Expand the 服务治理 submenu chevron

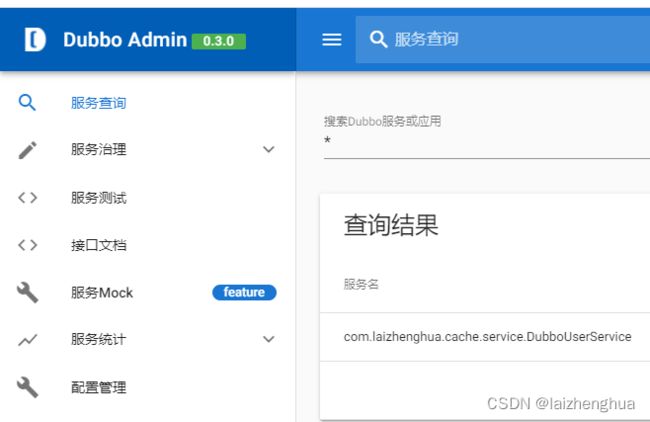(x=269, y=149)
